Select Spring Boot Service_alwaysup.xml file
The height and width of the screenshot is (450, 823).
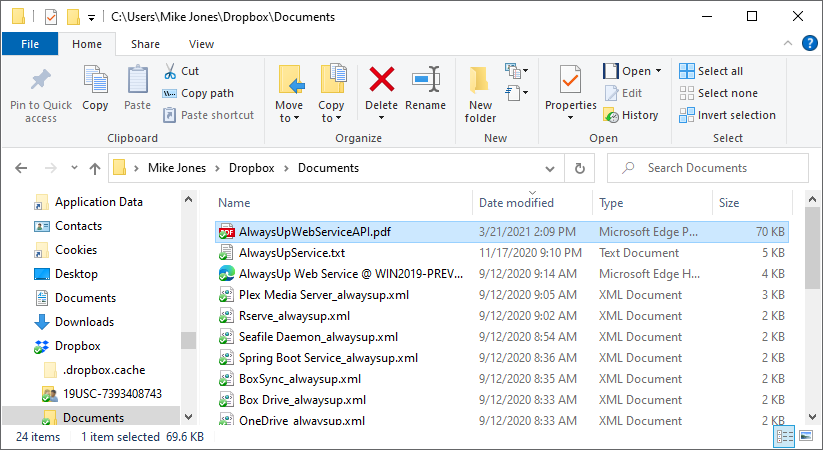click(x=502, y=358)
